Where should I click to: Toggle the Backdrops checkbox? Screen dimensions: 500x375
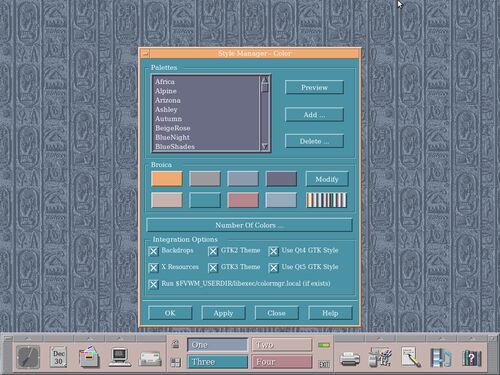coord(153,251)
